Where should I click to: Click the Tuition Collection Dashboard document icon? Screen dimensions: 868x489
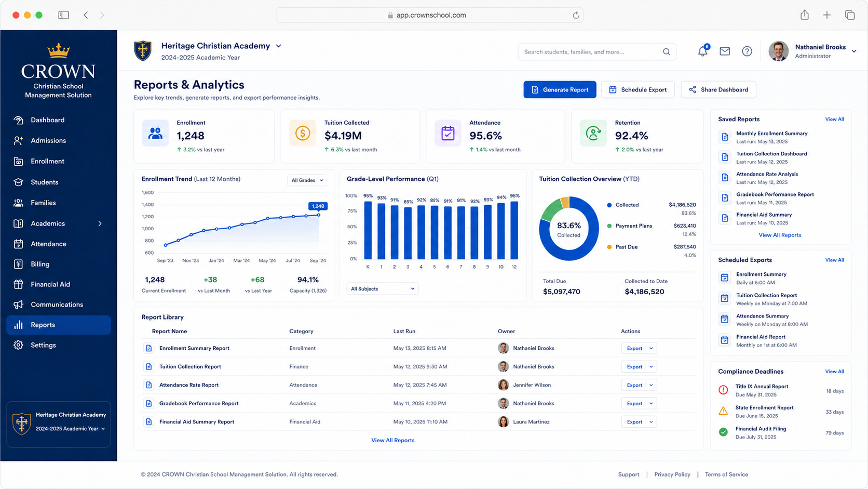(x=725, y=157)
